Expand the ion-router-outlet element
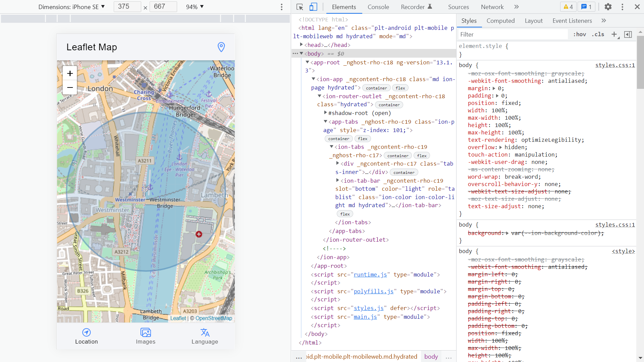 [318, 96]
